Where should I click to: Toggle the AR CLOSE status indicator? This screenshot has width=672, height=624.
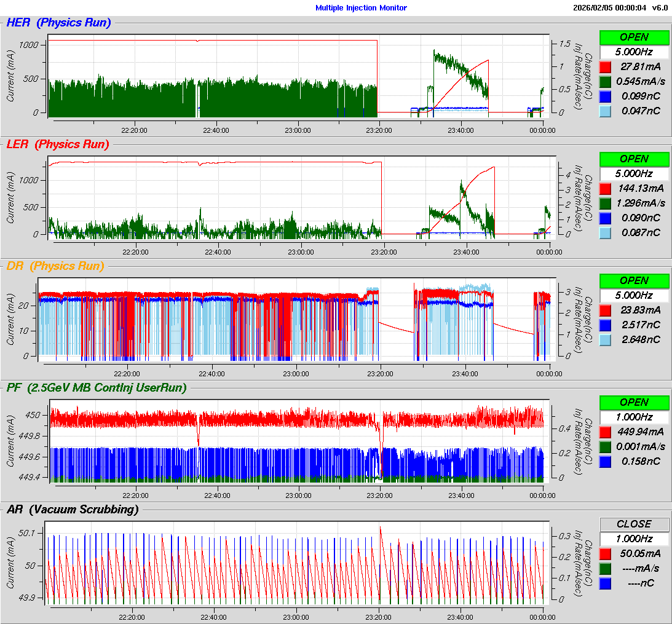634,524
